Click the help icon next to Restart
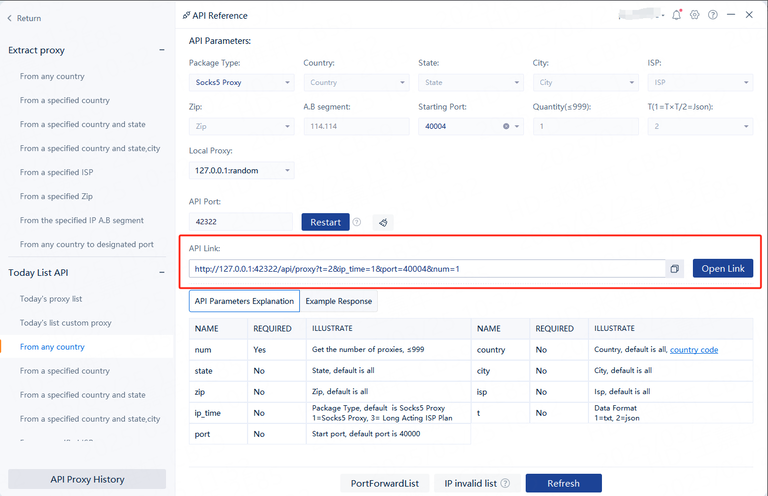Image resolution: width=768 pixels, height=496 pixels. tap(357, 222)
